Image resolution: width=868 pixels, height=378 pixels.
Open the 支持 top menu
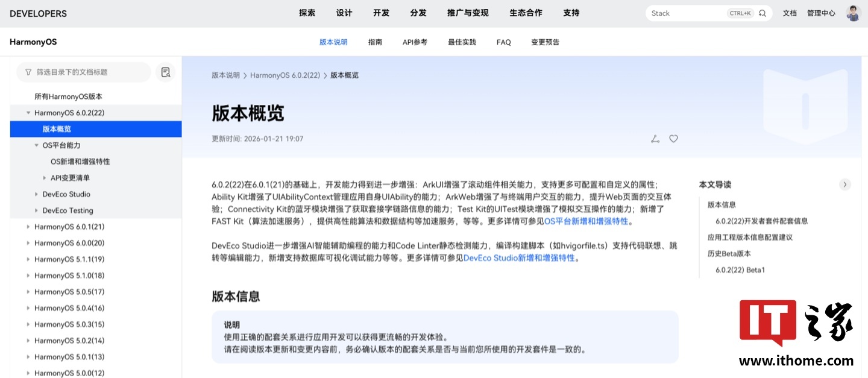(571, 13)
